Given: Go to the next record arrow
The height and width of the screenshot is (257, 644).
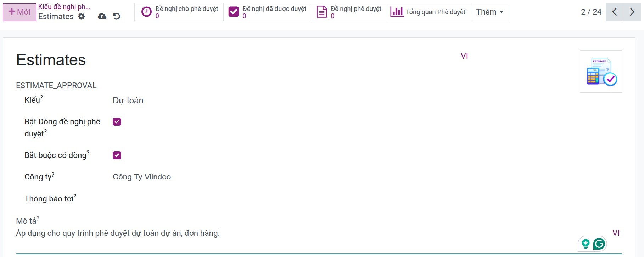Looking at the screenshot, I should tap(632, 12).
